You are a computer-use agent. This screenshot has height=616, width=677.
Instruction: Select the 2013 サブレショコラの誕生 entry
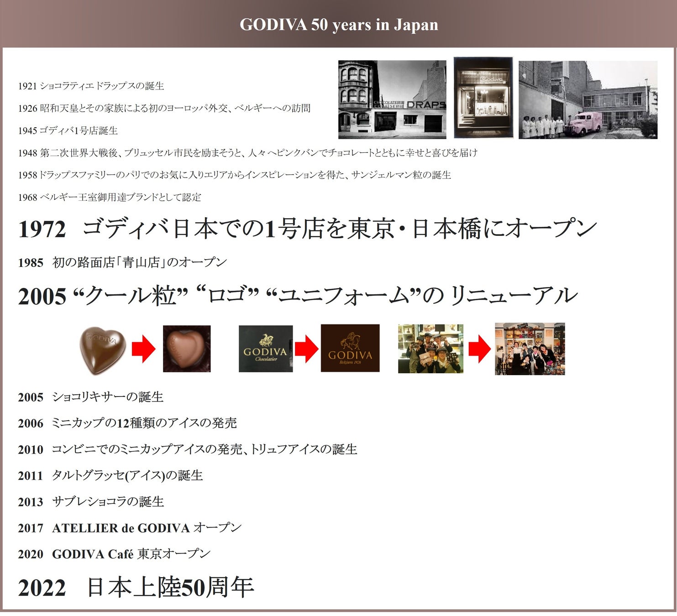91,501
